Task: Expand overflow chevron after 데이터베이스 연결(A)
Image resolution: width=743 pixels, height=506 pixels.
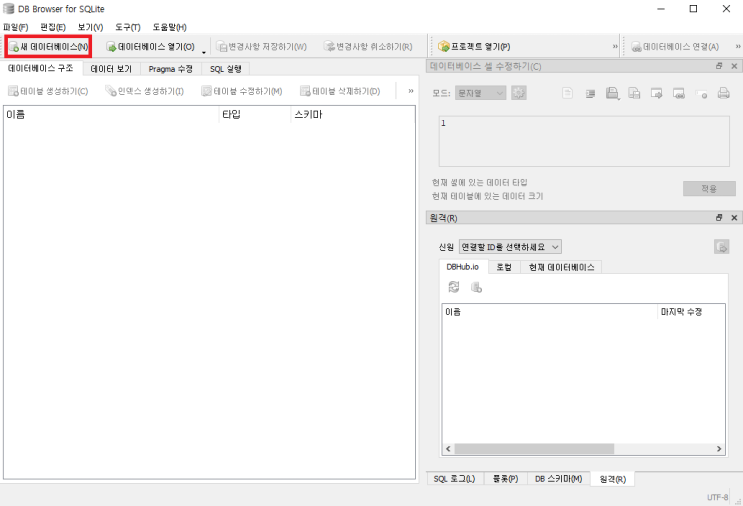Action: tap(738, 46)
